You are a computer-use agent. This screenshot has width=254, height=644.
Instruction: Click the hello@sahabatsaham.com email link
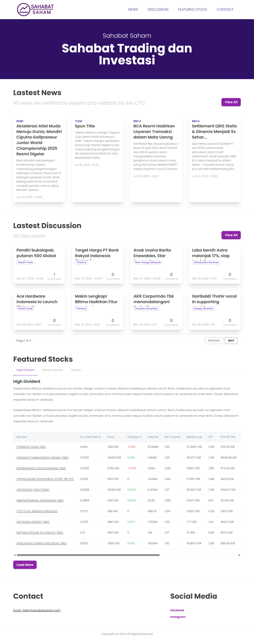[37, 610]
